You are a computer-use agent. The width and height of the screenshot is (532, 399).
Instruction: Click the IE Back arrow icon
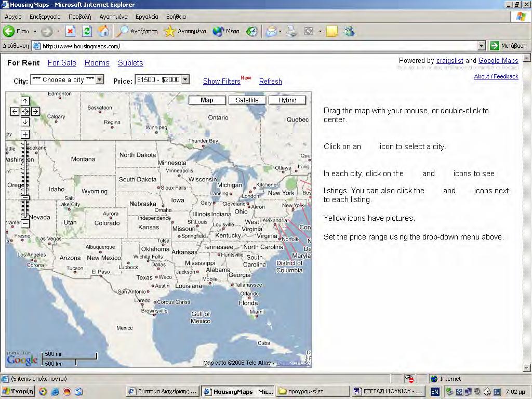click(9, 32)
